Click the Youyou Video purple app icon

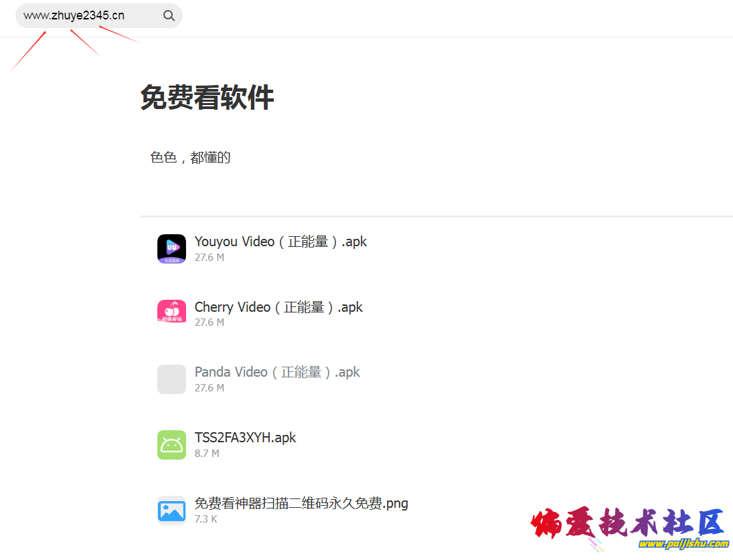pos(171,248)
